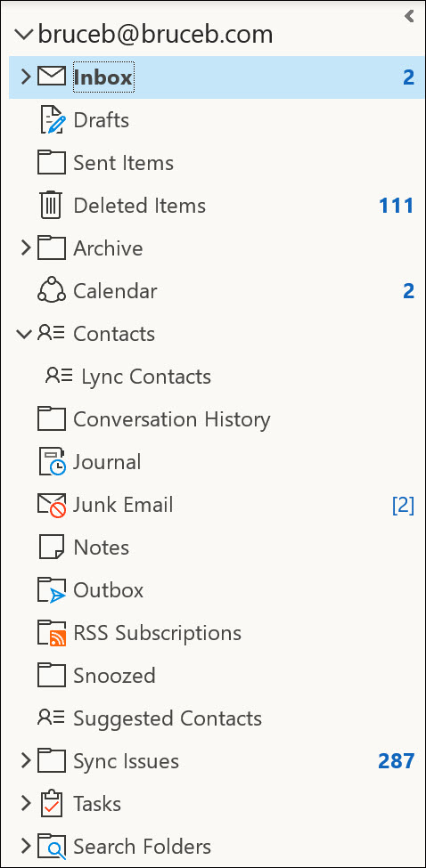This screenshot has width=426, height=868.
Task: Collapse the bruceb@bruceb.com account tree
Action: (24, 35)
